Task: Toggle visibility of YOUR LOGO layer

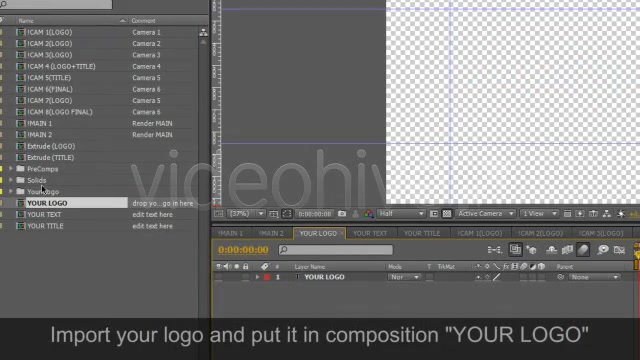Action: 219,277
